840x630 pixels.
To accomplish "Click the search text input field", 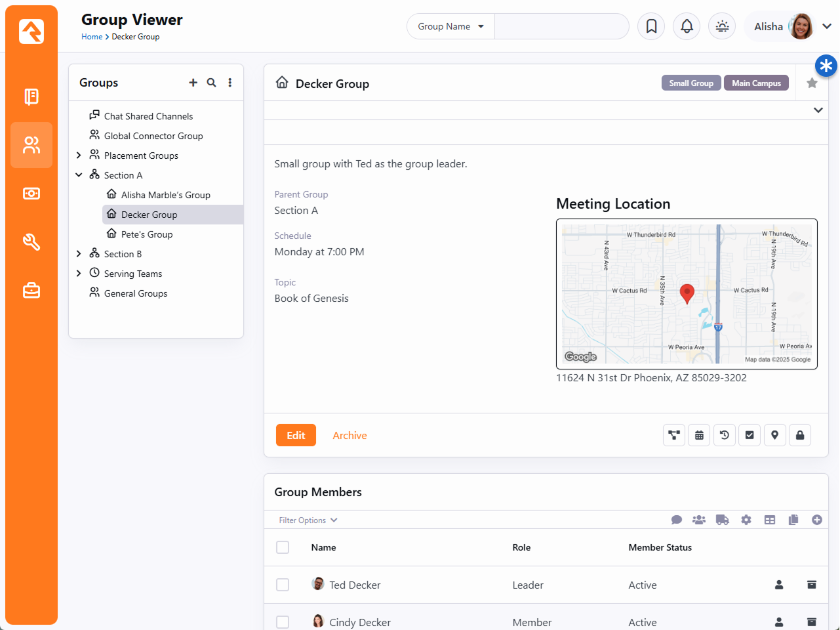I will click(561, 26).
